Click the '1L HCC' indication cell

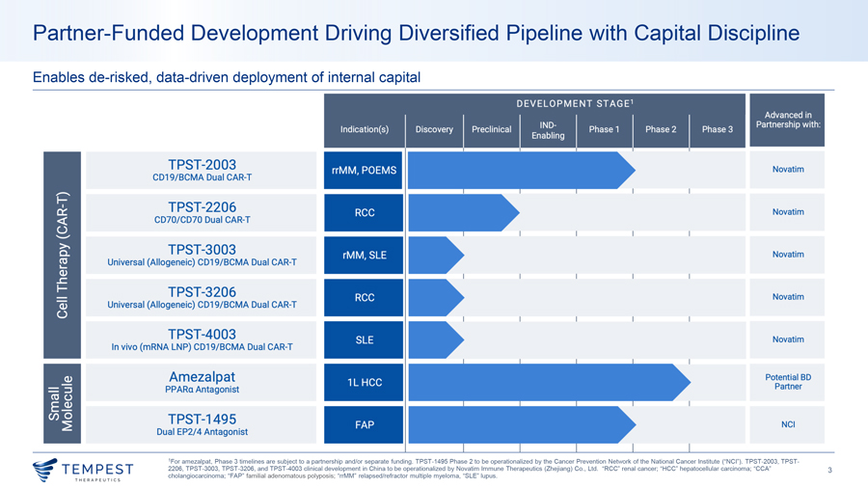pos(364,382)
